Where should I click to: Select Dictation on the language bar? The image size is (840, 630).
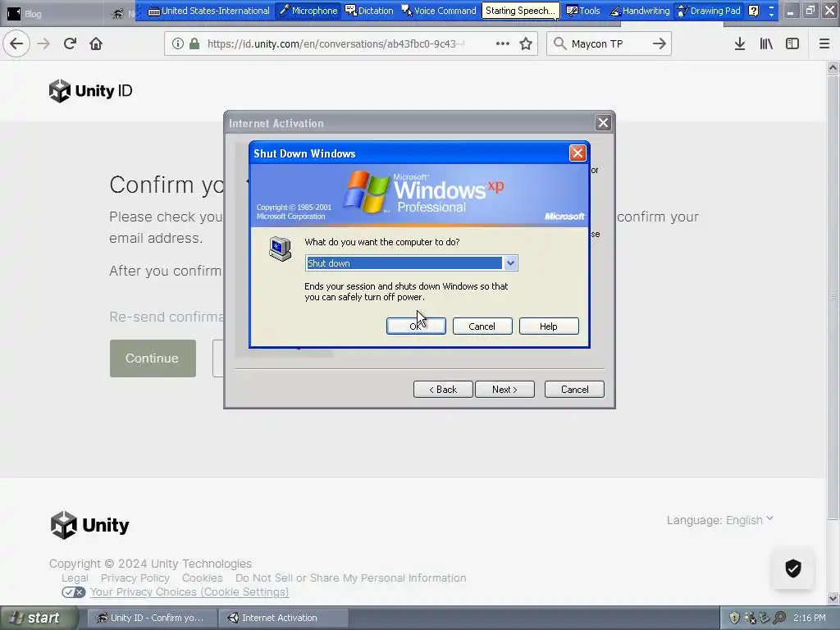point(369,11)
